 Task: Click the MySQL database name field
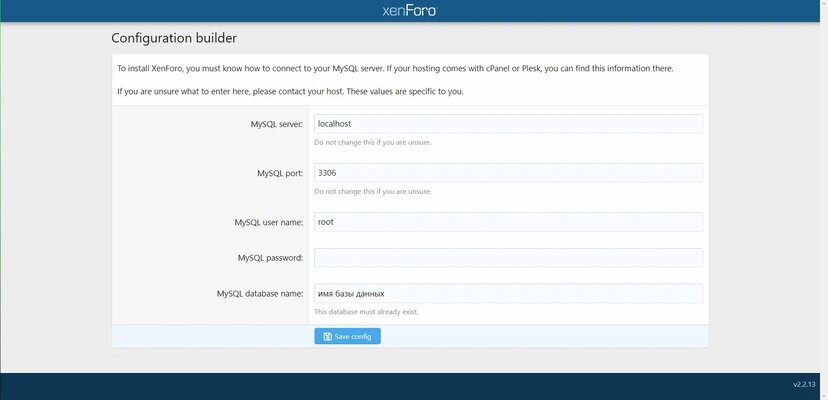(x=508, y=293)
